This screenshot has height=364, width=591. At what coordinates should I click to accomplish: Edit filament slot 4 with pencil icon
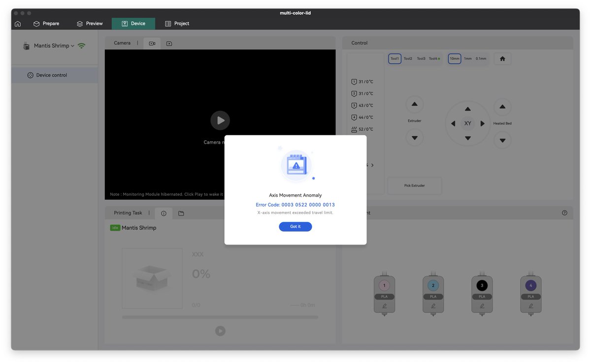pyautogui.click(x=531, y=306)
